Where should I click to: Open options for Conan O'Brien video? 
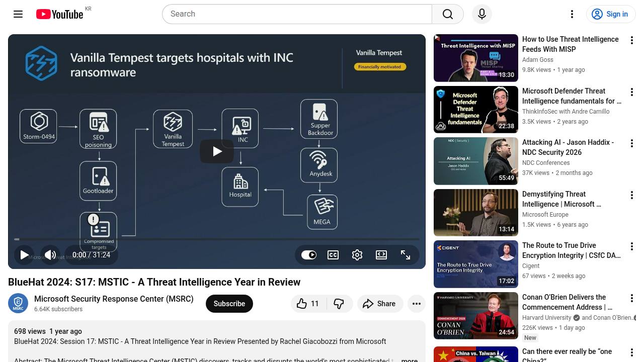click(x=631, y=298)
